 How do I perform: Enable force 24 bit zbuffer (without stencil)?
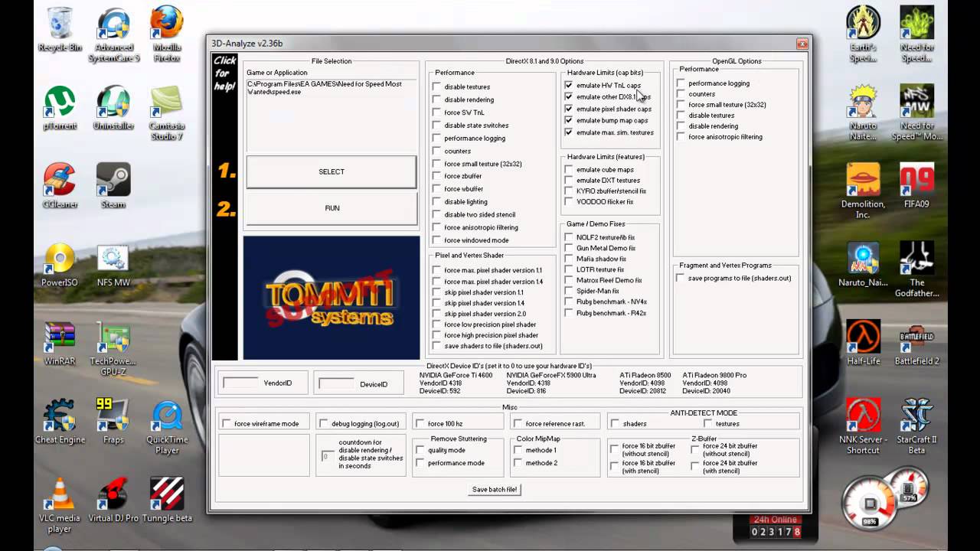click(x=695, y=449)
